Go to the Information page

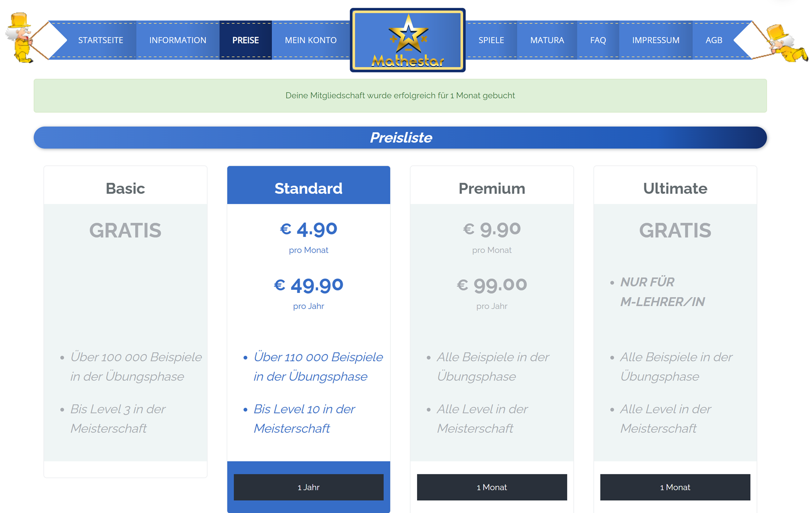click(x=177, y=40)
